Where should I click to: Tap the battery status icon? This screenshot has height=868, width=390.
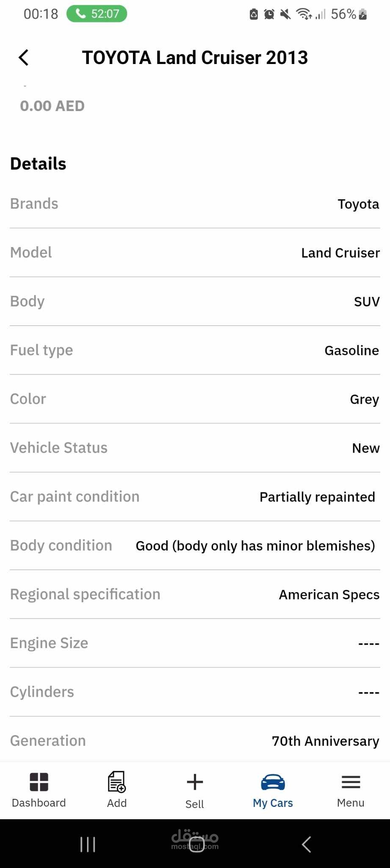pyautogui.click(x=362, y=14)
